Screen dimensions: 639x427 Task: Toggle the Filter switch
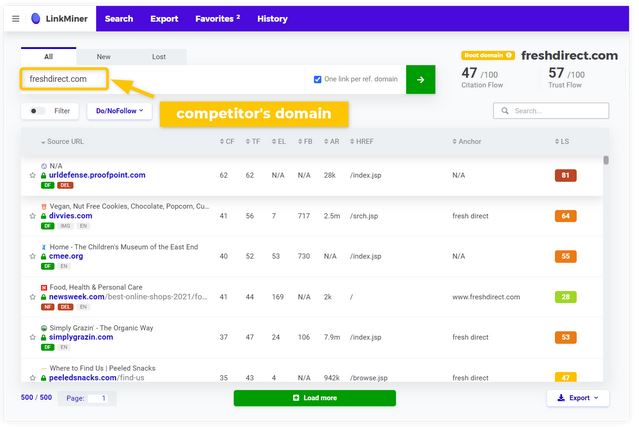(x=38, y=111)
